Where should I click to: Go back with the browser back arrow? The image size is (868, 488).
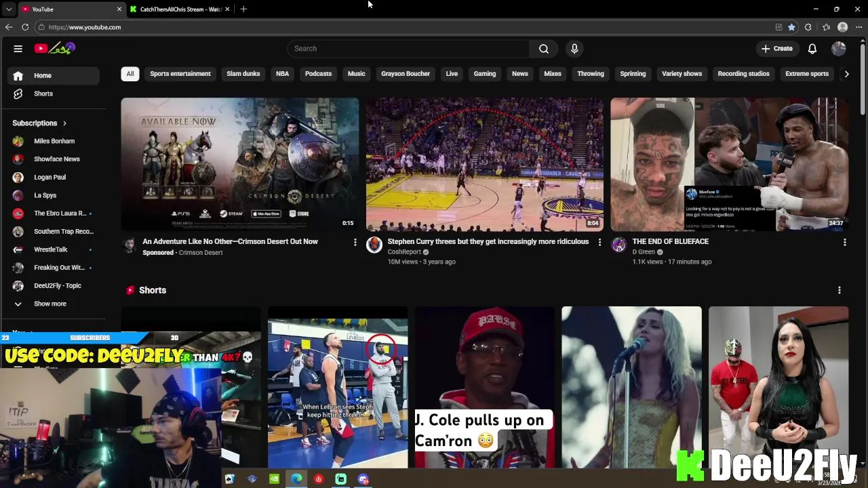(x=9, y=27)
